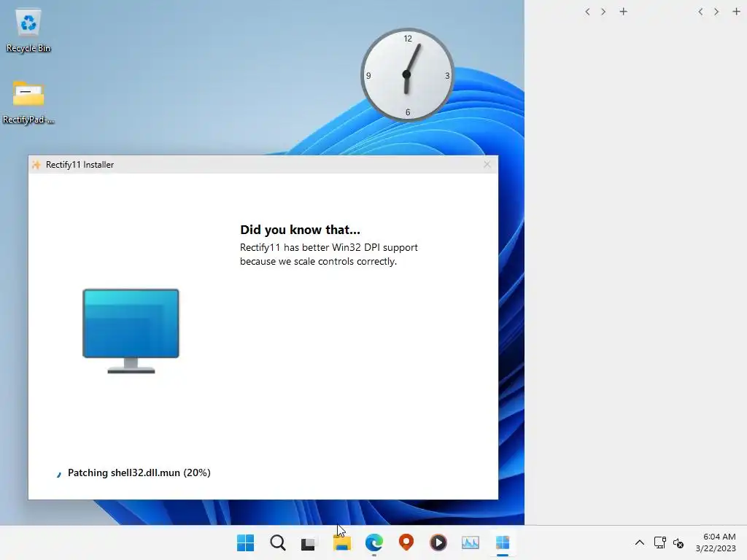Show hidden system tray icons
The width and height of the screenshot is (747, 560).
click(x=640, y=542)
